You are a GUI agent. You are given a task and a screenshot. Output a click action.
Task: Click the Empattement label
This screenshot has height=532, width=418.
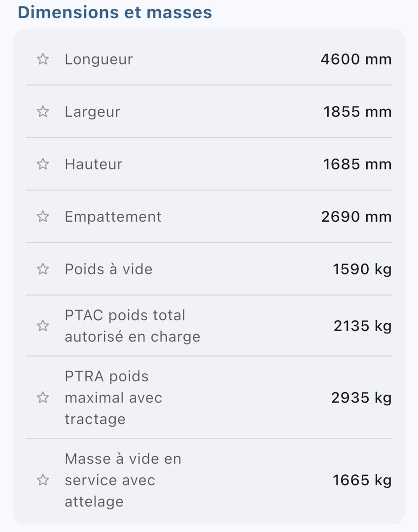(x=113, y=217)
